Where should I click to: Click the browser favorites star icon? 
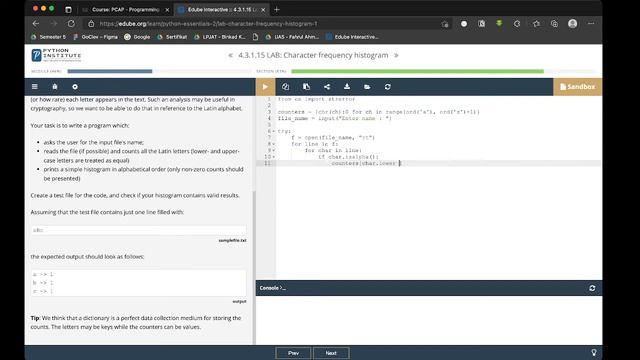pos(536,24)
